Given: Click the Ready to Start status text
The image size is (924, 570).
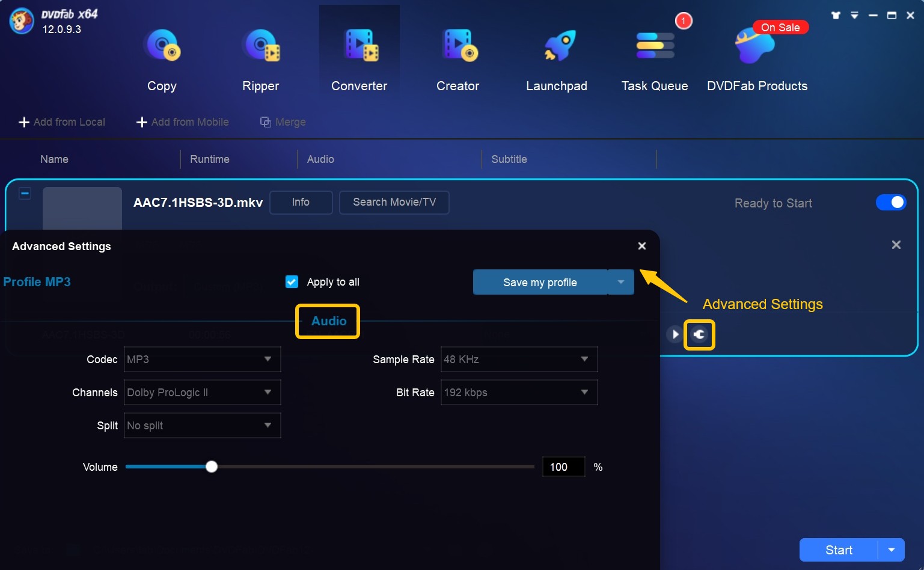Looking at the screenshot, I should (x=773, y=203).
